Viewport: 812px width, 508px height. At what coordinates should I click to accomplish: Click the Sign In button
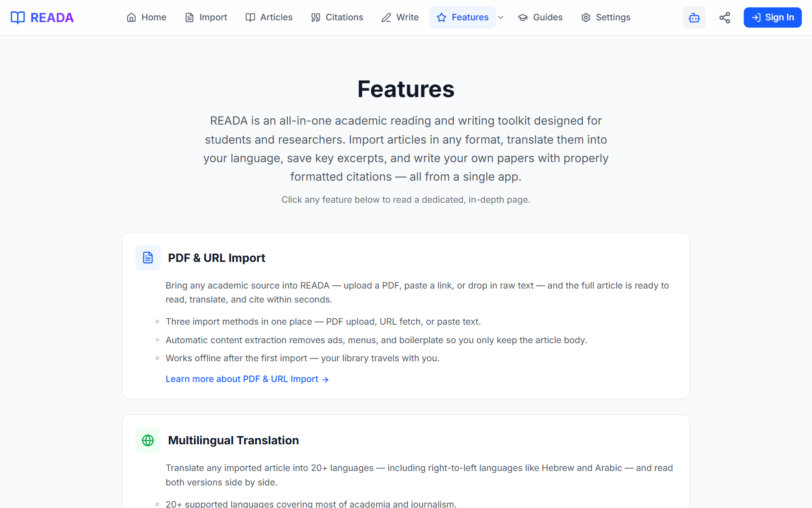(x=772, y=17)
